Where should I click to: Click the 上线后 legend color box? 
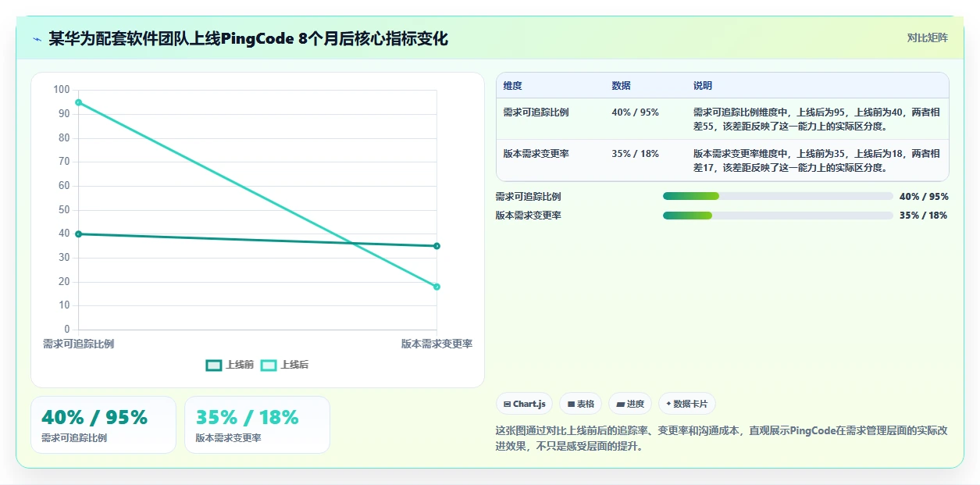(x=269, y=365)
